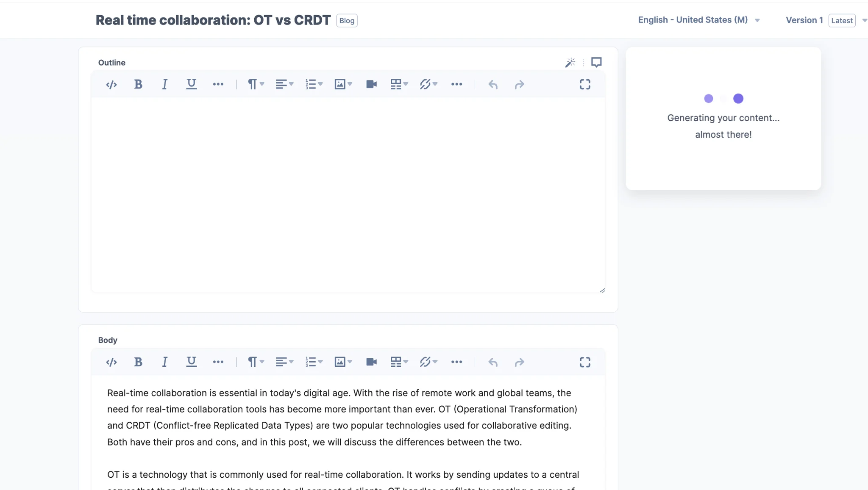Toggle italic in Outline editor

tap(164, 84)
